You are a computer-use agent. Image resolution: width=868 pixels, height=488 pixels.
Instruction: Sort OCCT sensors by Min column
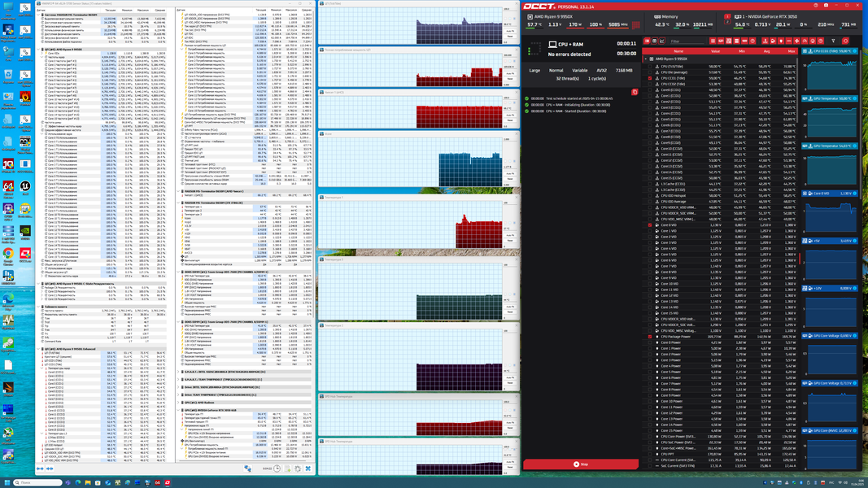(x=742, y=51)
